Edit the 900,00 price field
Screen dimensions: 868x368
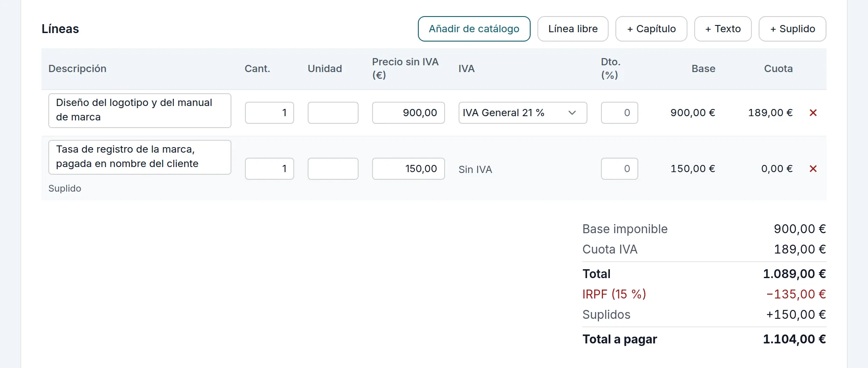(x=409, y=113)
